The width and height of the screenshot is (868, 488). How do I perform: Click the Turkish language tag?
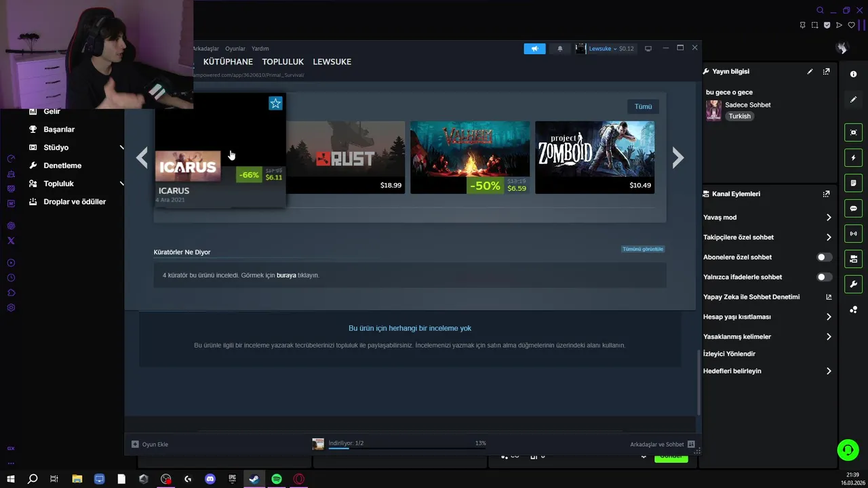[x=740, y=117]
